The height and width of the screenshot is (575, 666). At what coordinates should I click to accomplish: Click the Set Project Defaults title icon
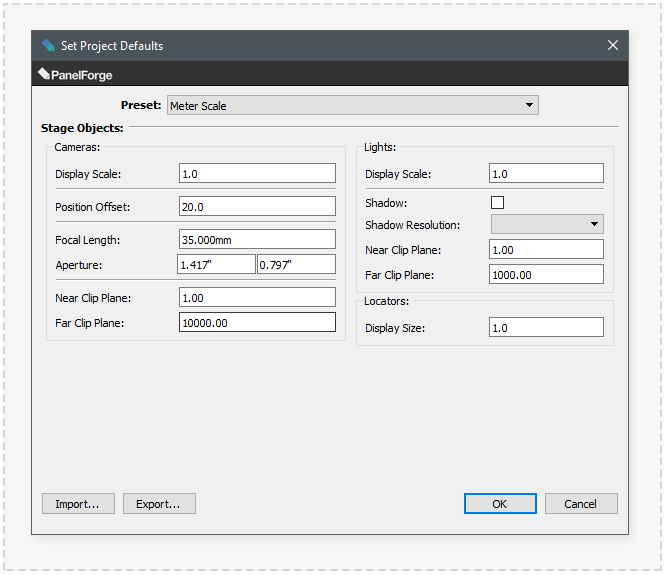tap(48, 45)
